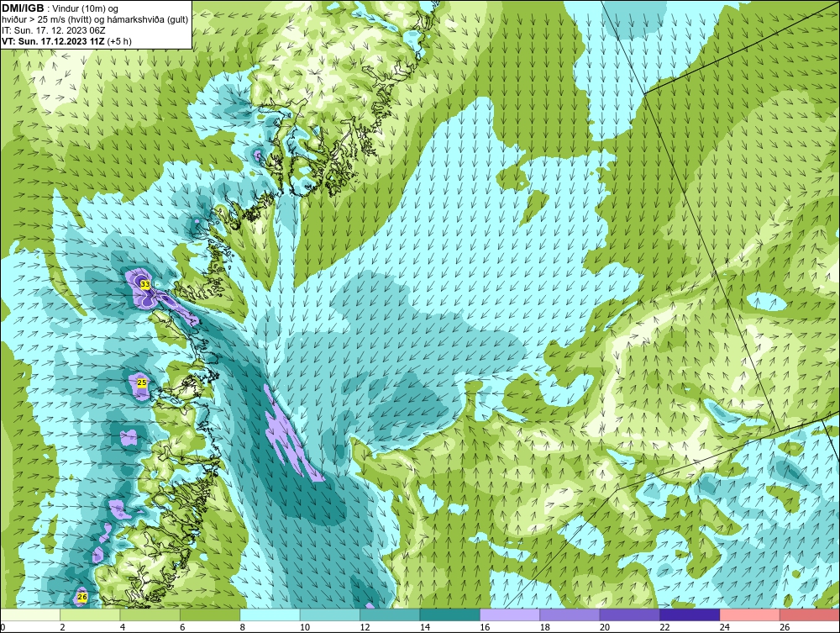
Task: Click the legend scale value 0
Action: click(3, 627)
